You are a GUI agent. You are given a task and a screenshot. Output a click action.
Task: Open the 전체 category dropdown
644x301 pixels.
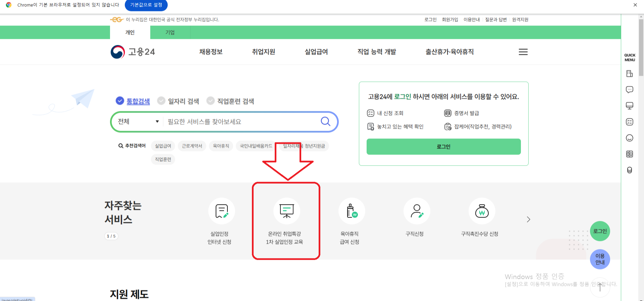tap(138, 121)
